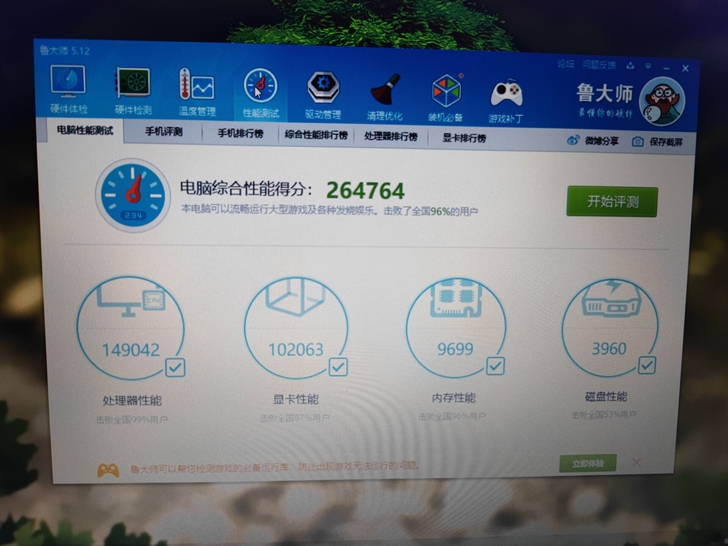Click the upload icon in title bar
This screenshot has height=546, width=728.
[x=630, y=65]
